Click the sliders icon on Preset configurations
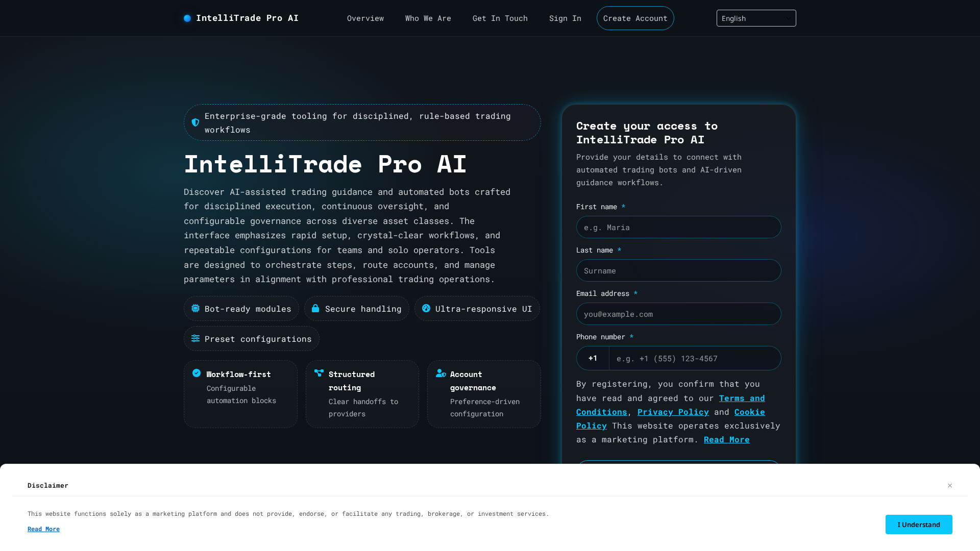This screenshot has height=551, width=980. [x=195, y=338]
